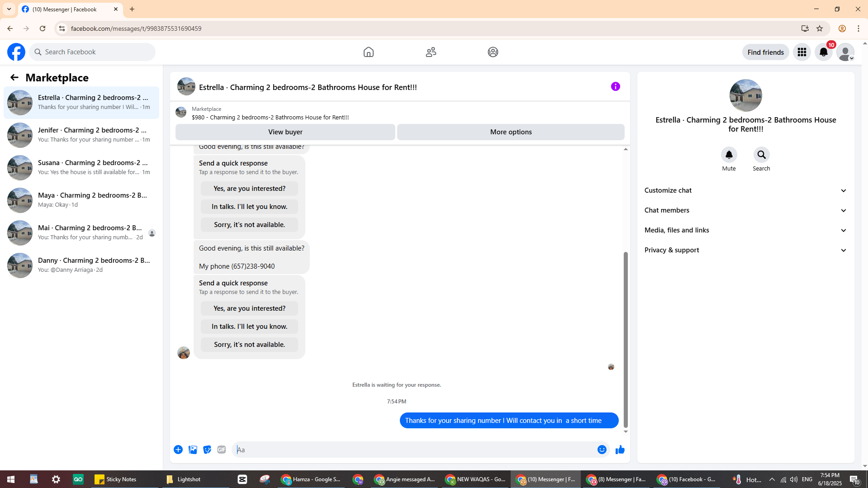Open More options for the listing
Viewport: 868px width, 488px height.
(511, 132)
